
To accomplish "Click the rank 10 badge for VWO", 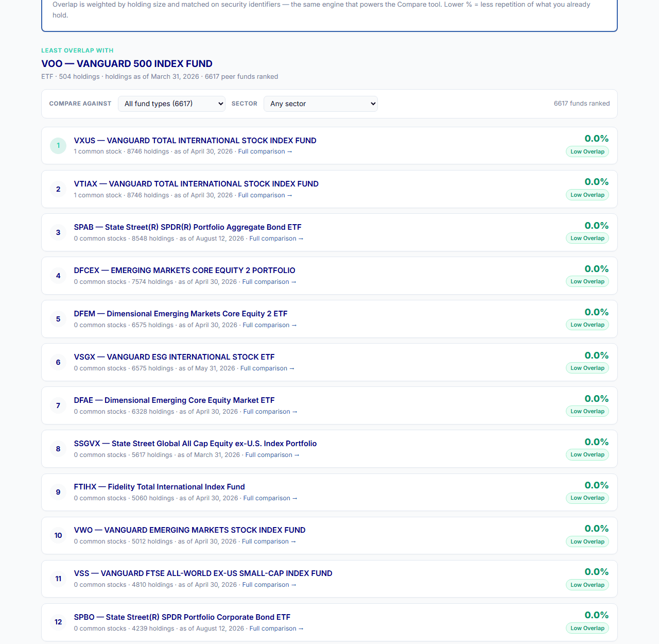I will point(58,535).
